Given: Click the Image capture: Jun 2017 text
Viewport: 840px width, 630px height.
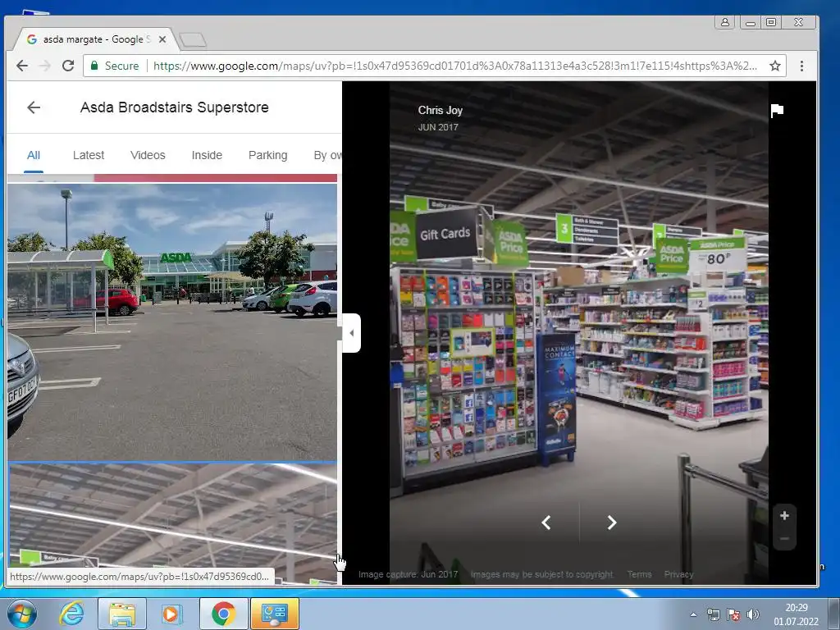Looking at the screenshot, I should pyautogui.click(x=409, y=574).
